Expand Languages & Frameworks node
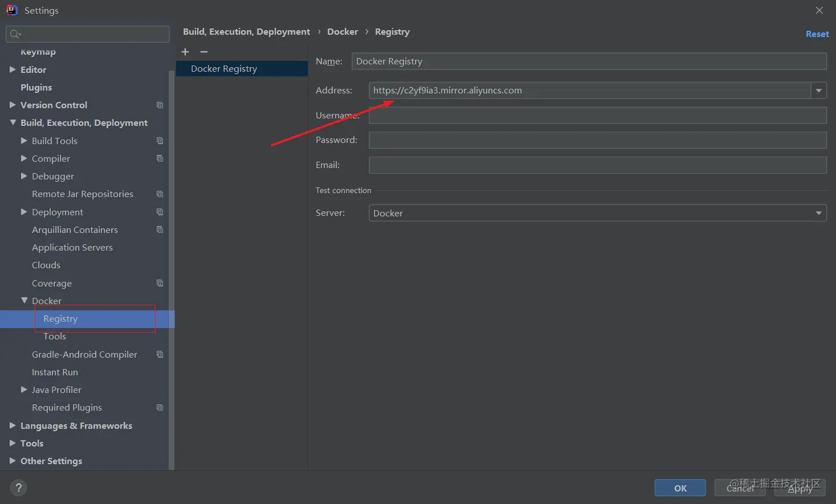The height and width of the screenshot is (504, 836). (x=13, y=425)
